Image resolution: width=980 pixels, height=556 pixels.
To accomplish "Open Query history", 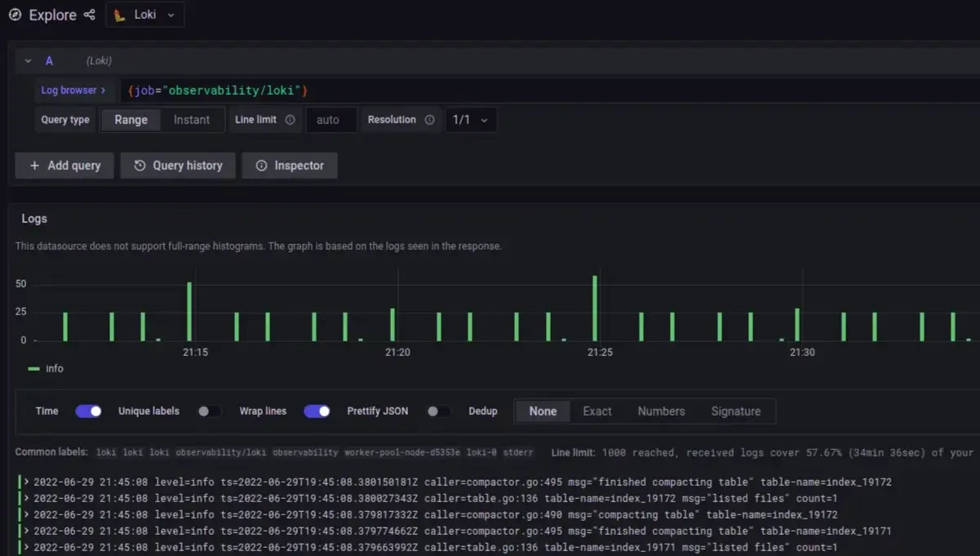I will pyautogui.click(x=178, y=165).
